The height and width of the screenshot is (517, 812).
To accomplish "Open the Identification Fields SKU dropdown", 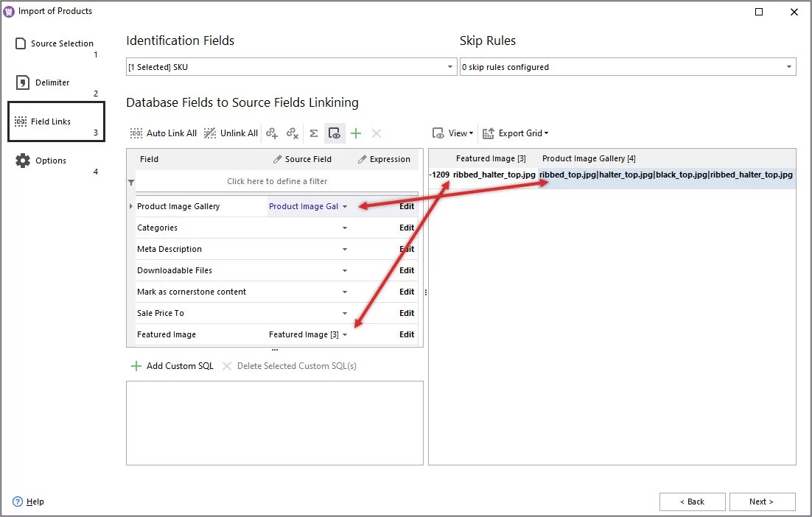I will [450, 66].
